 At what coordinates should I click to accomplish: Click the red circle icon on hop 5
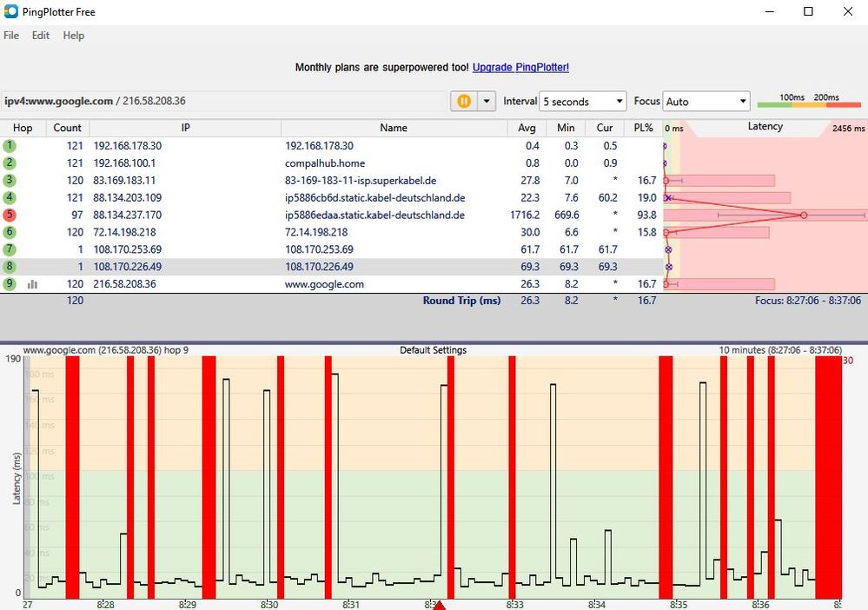tap(11, 215)
